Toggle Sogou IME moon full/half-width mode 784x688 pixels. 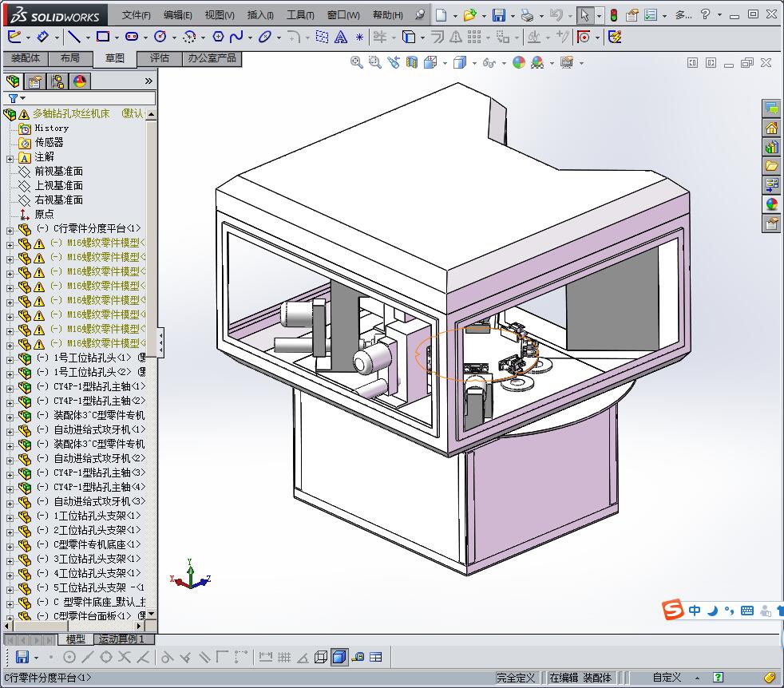(x=713, y=611)
